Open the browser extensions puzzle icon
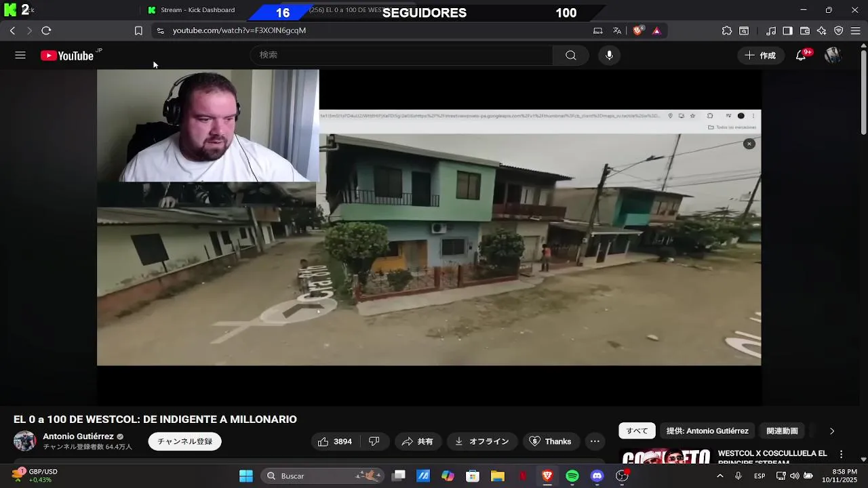Screen dimensions: 868x488 (x=727, y=30)
